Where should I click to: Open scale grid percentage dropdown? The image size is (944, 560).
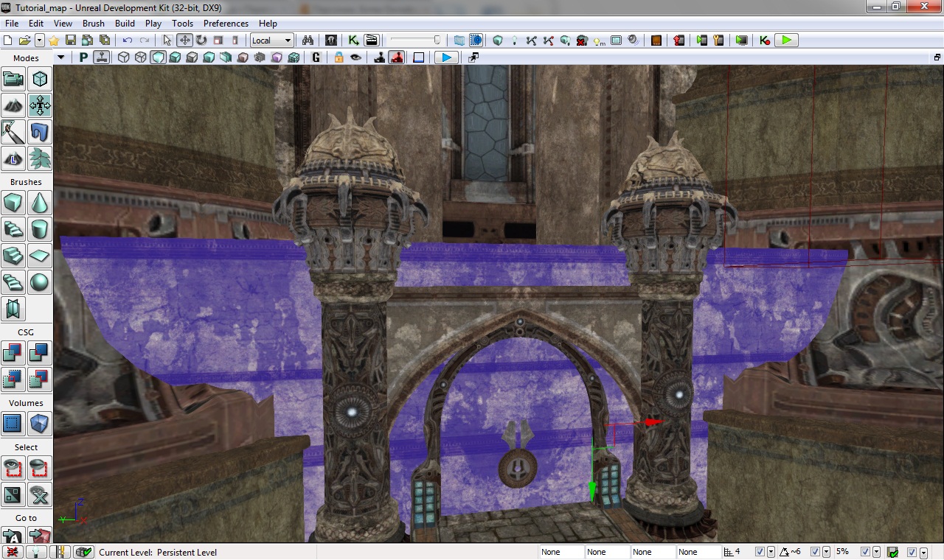(x=875, y=552)
